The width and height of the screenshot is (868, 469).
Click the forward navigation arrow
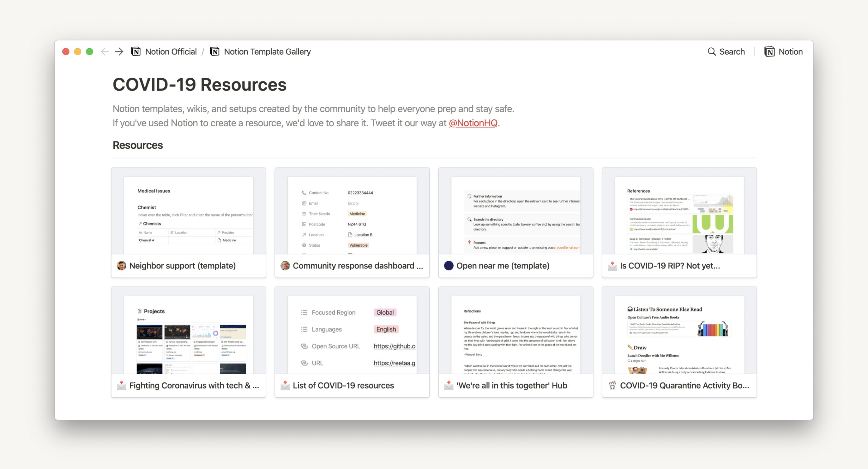click(119, 51)
